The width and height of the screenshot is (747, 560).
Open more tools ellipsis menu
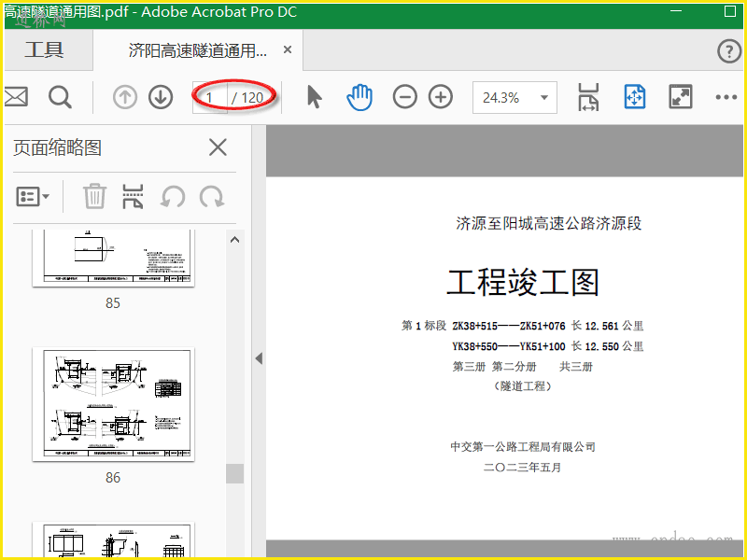726,98
